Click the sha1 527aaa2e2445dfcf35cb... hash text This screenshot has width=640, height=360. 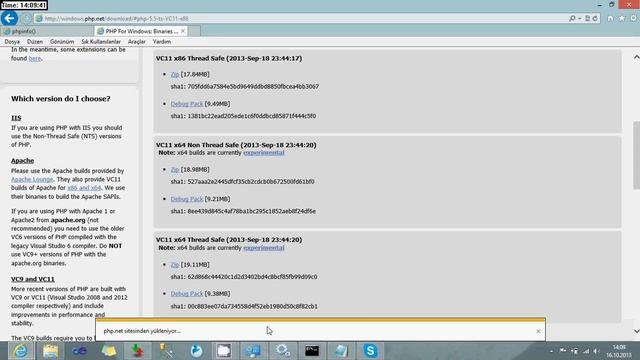(x=242, y=182)
